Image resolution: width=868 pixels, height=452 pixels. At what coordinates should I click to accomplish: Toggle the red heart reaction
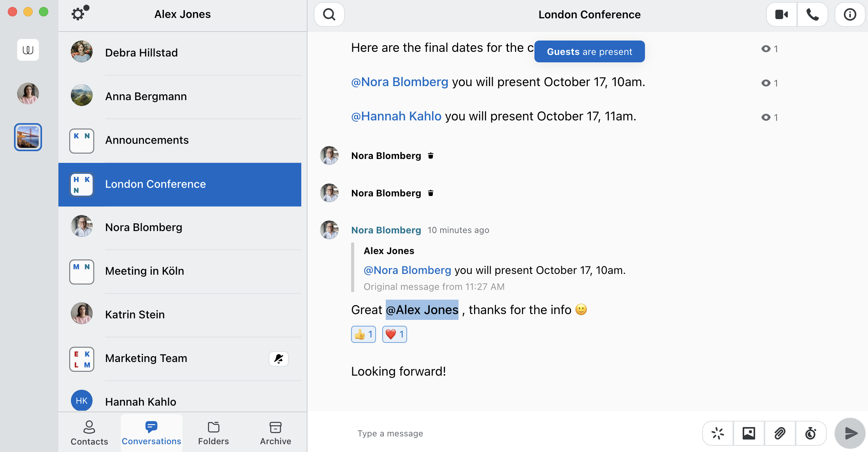tap(395, 334)
